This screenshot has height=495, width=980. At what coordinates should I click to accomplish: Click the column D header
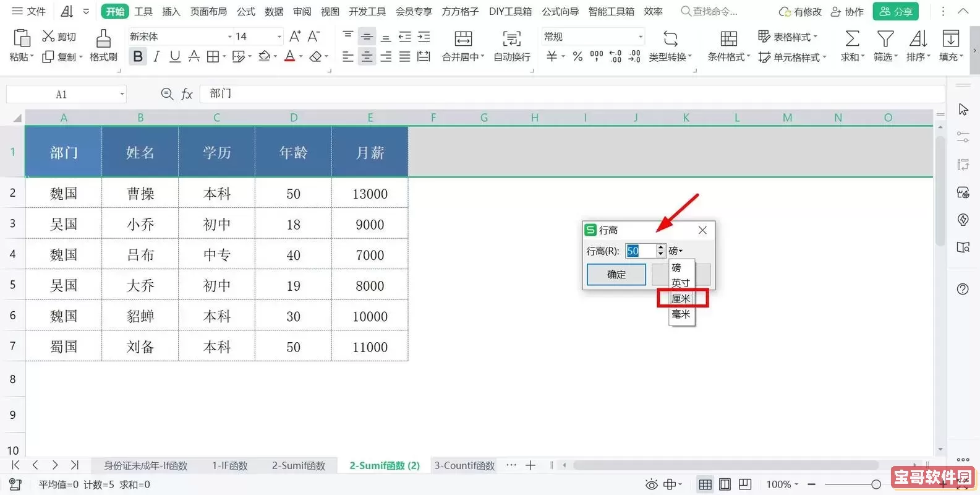[x=294, y=118]
